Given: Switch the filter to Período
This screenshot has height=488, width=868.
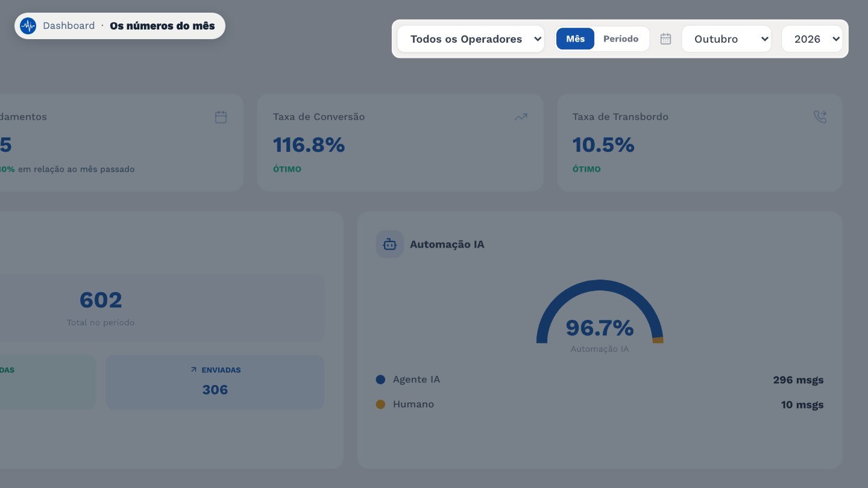Looking at the screenshot, I should (621, 39).
